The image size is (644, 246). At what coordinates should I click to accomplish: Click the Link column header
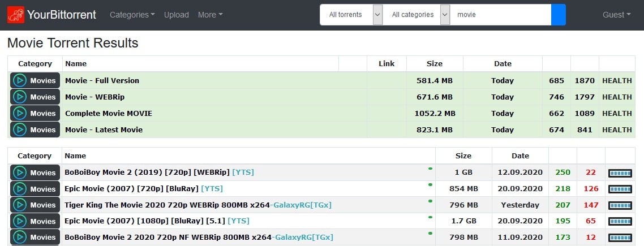click(x=387, y=64)
